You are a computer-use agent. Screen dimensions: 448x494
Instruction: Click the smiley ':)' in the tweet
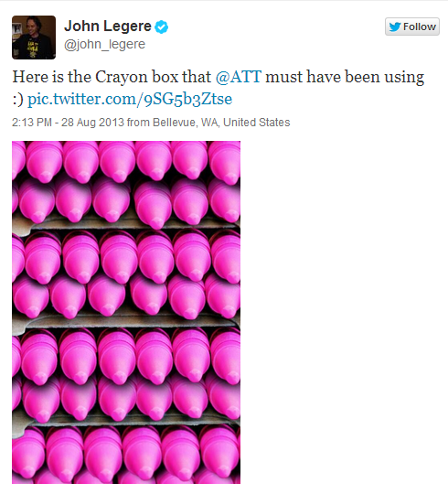[x=18, y=100]
